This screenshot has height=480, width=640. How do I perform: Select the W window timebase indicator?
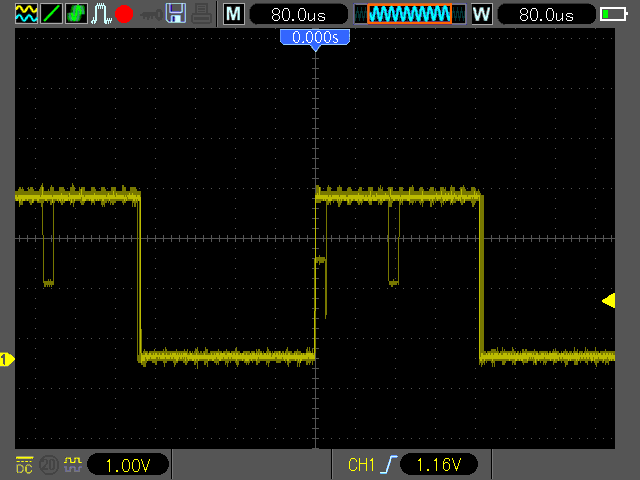[x=482, y=14]
